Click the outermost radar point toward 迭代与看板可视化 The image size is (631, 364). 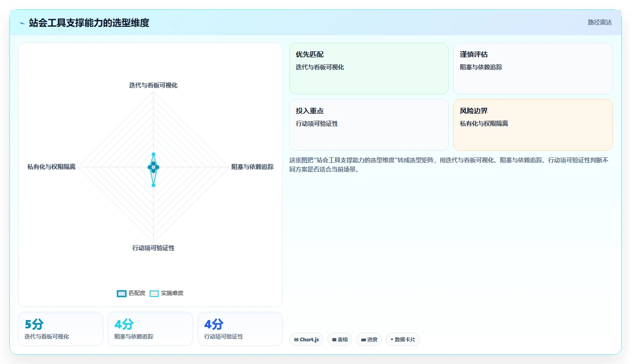(153, 154)
